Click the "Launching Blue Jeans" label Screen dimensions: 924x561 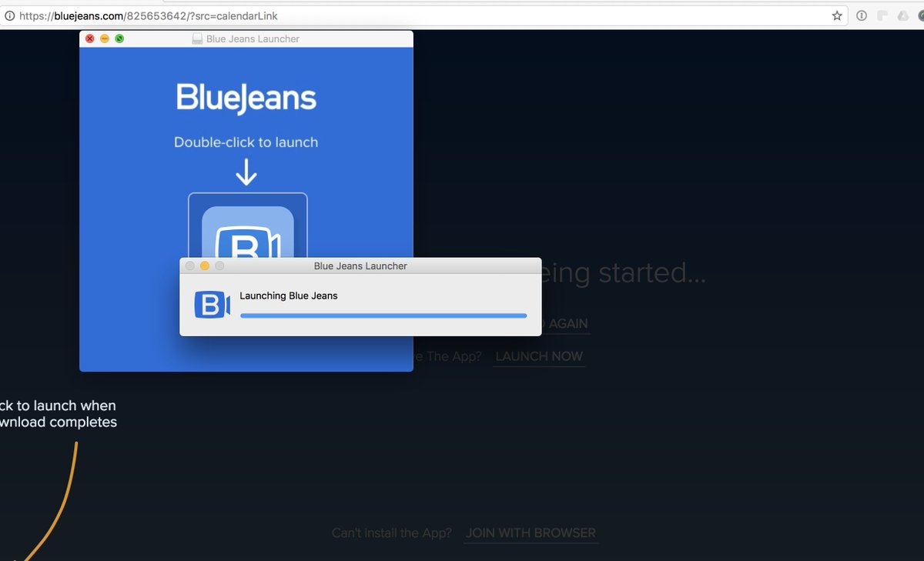click(x=289, y=296)
